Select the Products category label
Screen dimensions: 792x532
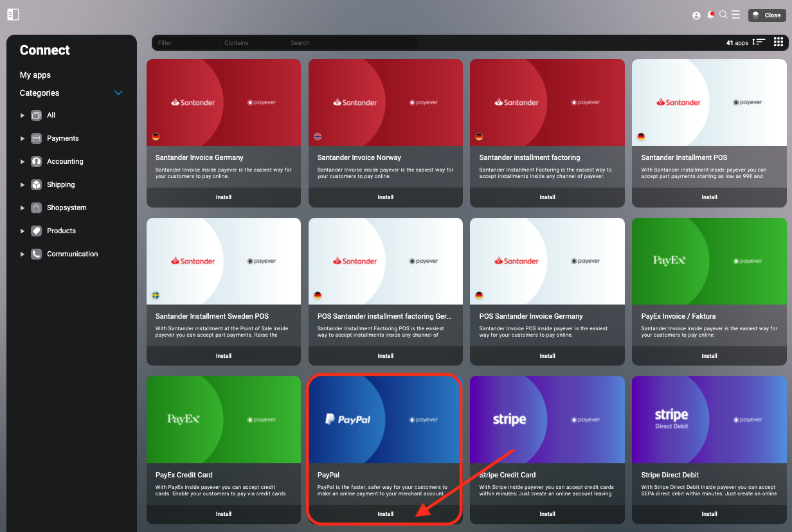(62, 231)
